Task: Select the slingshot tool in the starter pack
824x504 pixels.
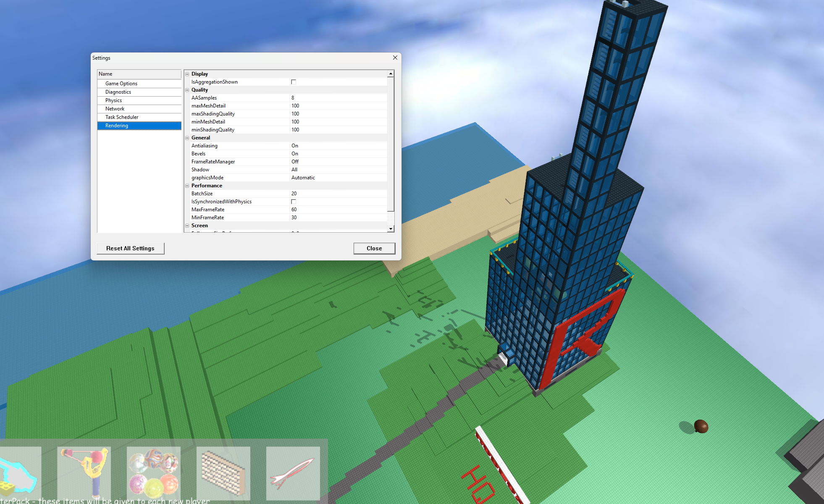Action: (x=84, y=472)
